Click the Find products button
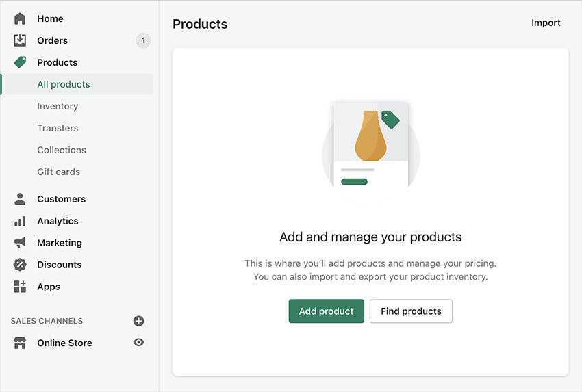The height and width of the screenshot is (392, 582). point(411,311)
